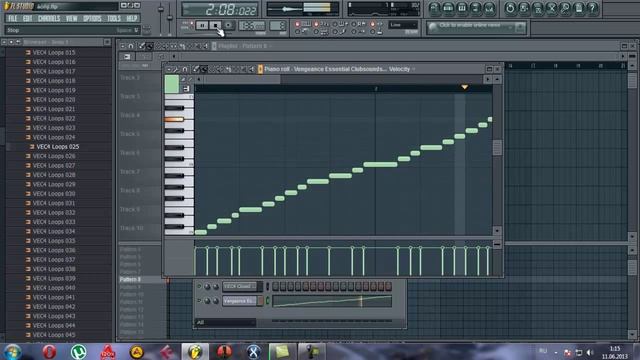Mute the VEC4 Closed channel LED
This screenshot has height=360, width=640.
click(199, 287)
